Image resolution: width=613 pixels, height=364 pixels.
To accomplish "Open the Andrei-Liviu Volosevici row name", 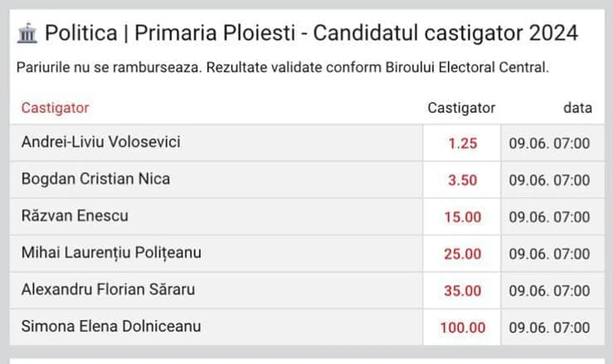I will coord(101,141).
